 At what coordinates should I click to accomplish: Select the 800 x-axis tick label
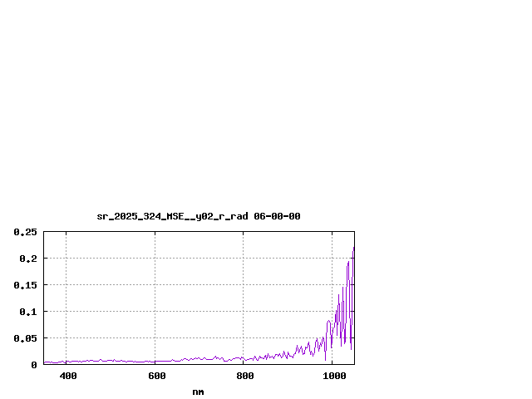[x=244, y=377]
